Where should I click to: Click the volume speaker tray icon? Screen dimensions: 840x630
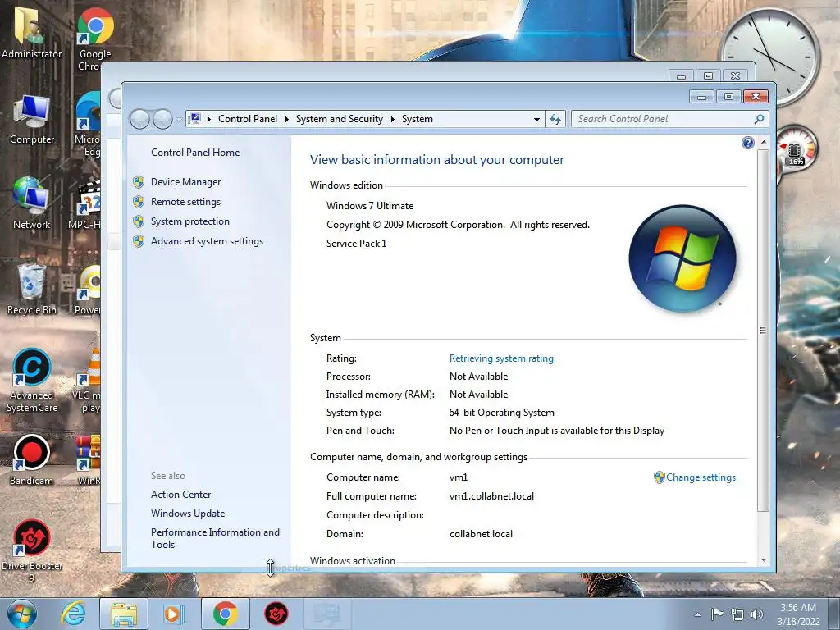tap(756, 614)
